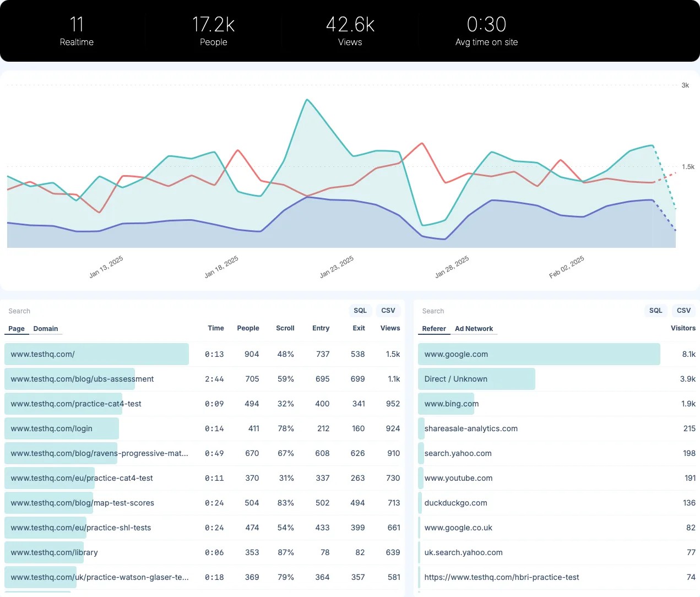Screen dimensions: 700x597
Task: Click the Visitors column header
Action: tap(683, 328)
